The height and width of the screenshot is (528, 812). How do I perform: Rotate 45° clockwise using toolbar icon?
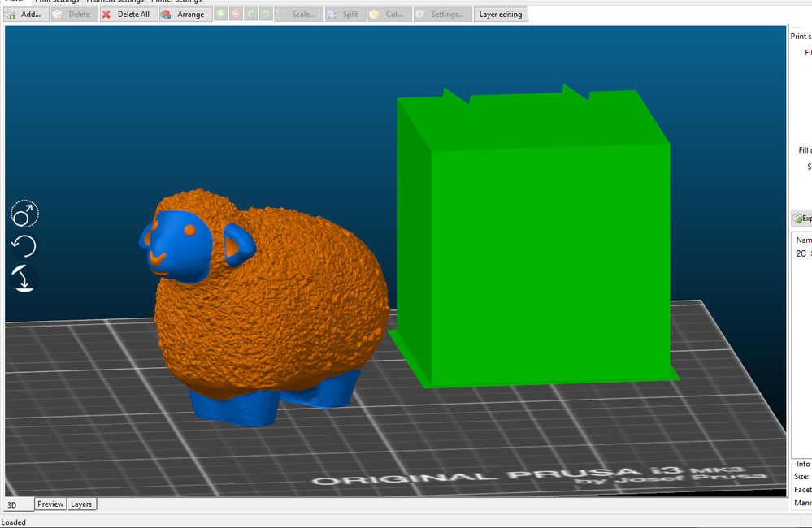tap(266, 15)
